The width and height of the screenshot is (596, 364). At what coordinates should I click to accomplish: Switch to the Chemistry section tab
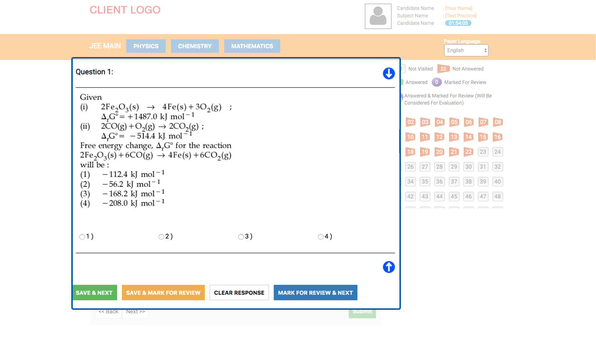[x=195, y=46]
